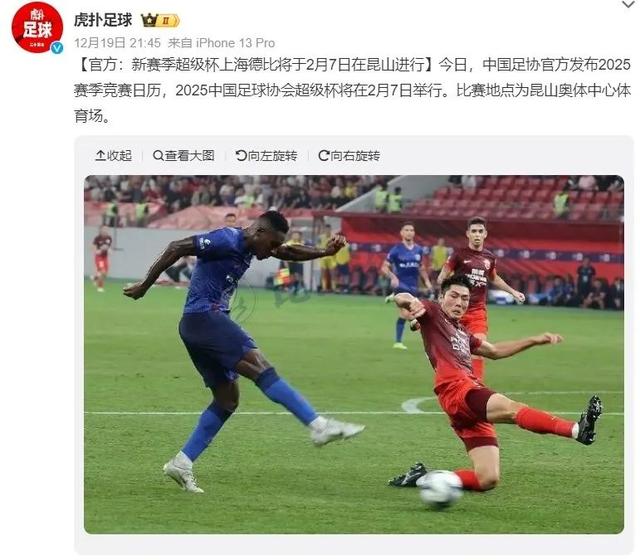Rotate image right with 向右旋转

(349, 156)
